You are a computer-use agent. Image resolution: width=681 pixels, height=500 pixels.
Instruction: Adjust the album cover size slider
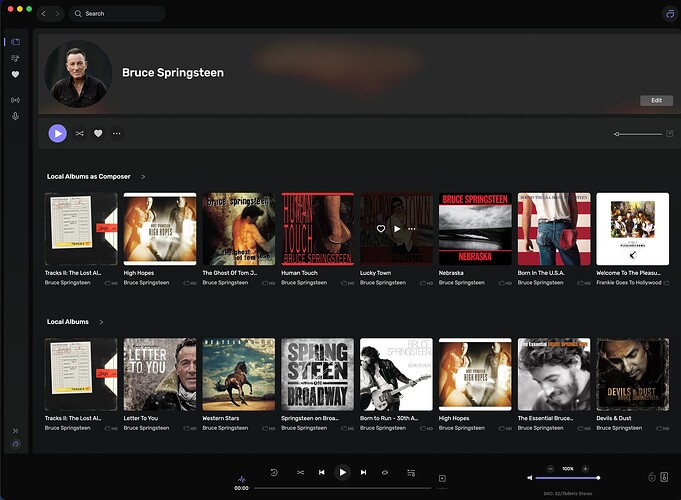coord(638,134)
